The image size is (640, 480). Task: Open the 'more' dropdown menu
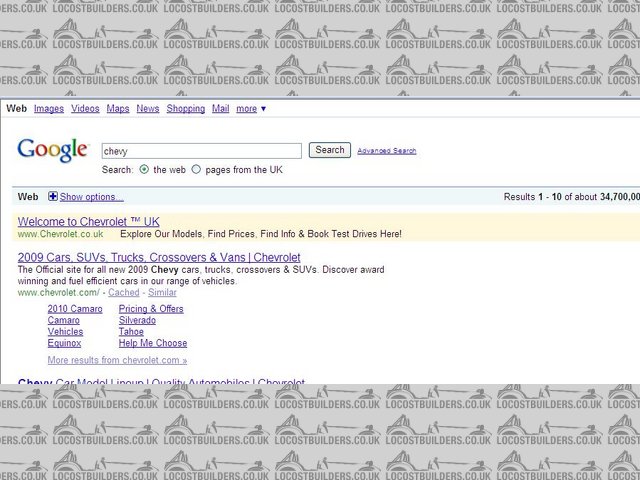tap(251, 109)
